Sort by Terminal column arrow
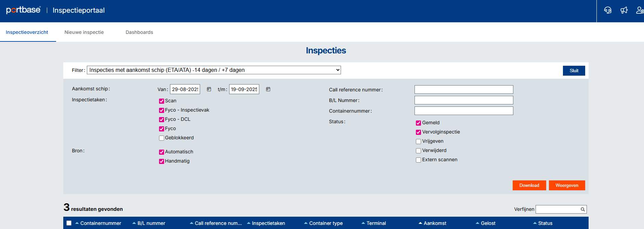The width and height of the screenshot is (644, 229). (363, 223)
